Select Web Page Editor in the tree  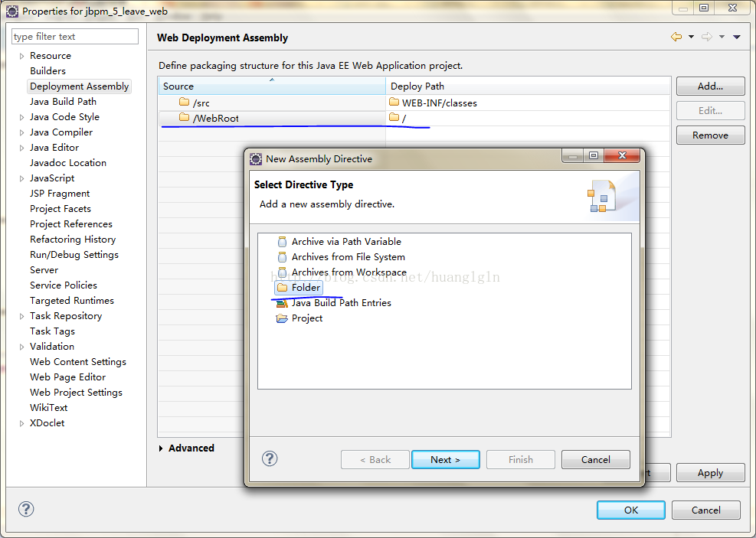click(x=67, y=377)
